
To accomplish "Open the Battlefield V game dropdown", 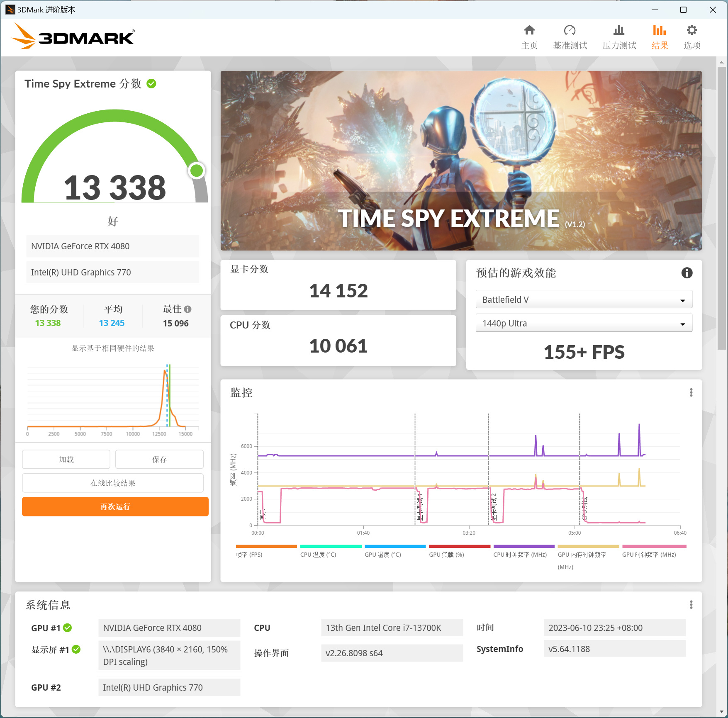I will pos(584,299).
